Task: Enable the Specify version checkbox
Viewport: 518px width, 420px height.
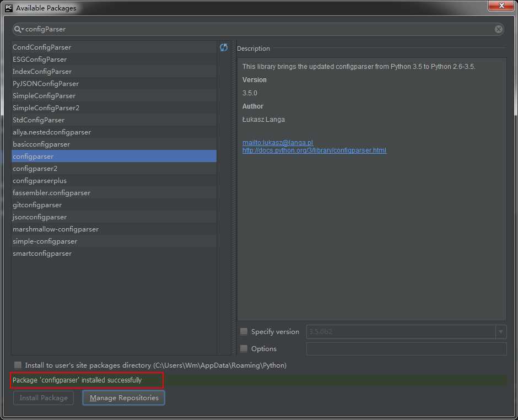Action: click(244, 331)
